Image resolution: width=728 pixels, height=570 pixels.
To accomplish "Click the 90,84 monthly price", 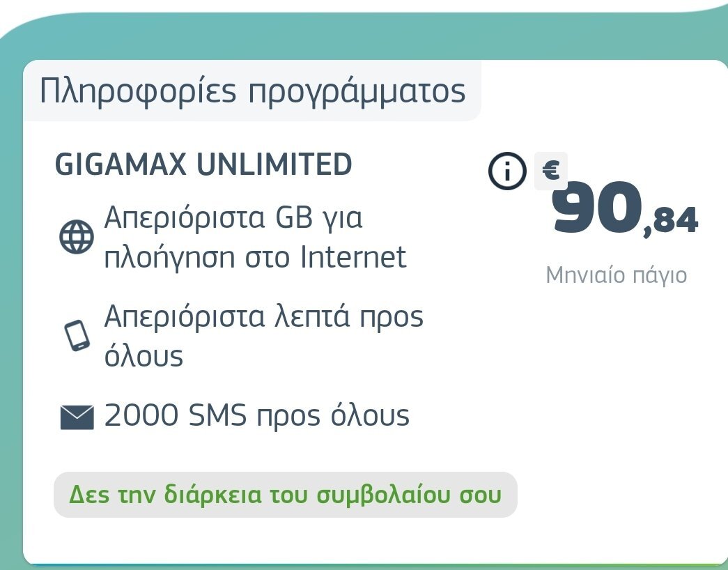I will 626,208.
